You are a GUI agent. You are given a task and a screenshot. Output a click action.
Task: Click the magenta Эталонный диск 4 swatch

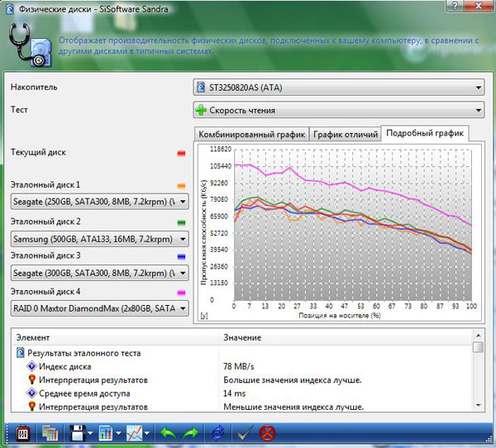181,293
